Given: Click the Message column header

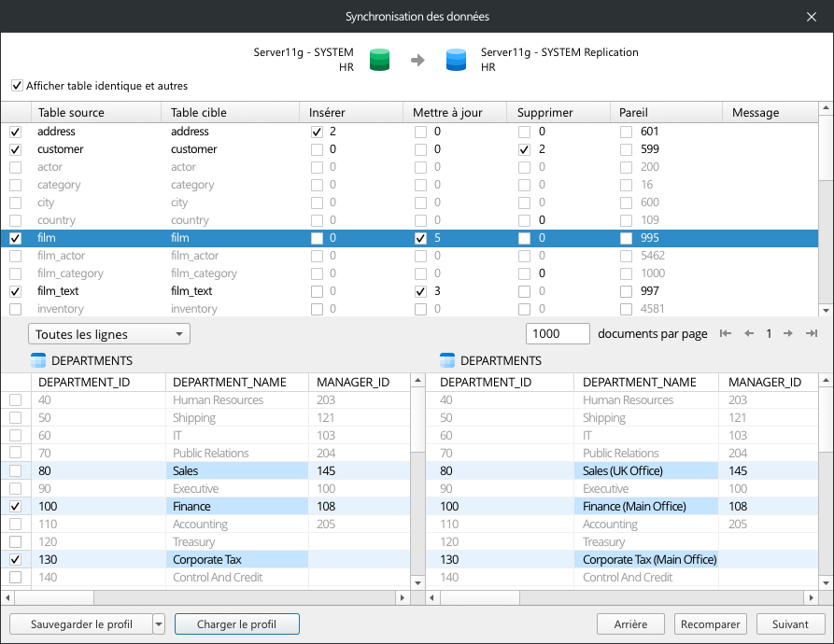Looking at the screenshot, I should (770, 112).
